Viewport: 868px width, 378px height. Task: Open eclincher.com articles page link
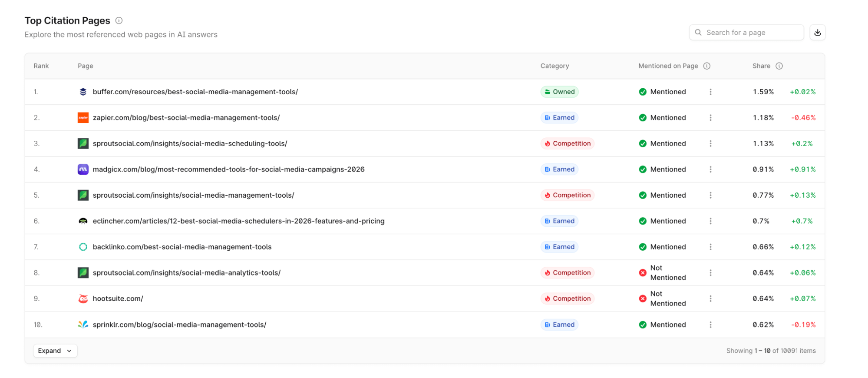(x=238, y=221)
